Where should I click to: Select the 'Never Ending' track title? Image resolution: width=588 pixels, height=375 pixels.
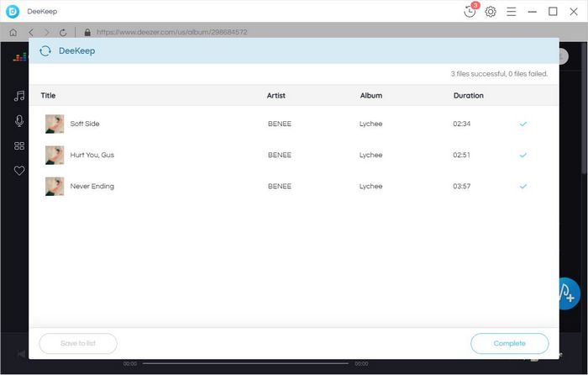92,186
